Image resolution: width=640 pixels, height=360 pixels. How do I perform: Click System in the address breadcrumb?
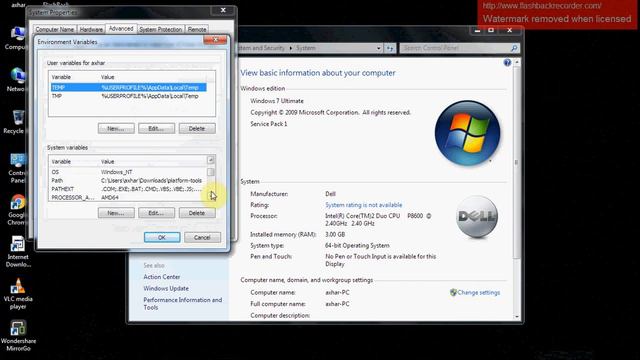[306, 48]
